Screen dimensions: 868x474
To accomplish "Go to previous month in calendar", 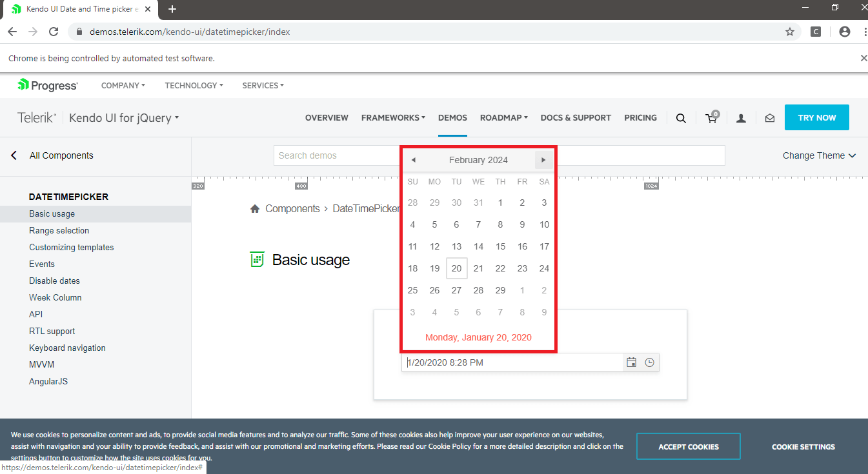I will [x=413, y=160].
